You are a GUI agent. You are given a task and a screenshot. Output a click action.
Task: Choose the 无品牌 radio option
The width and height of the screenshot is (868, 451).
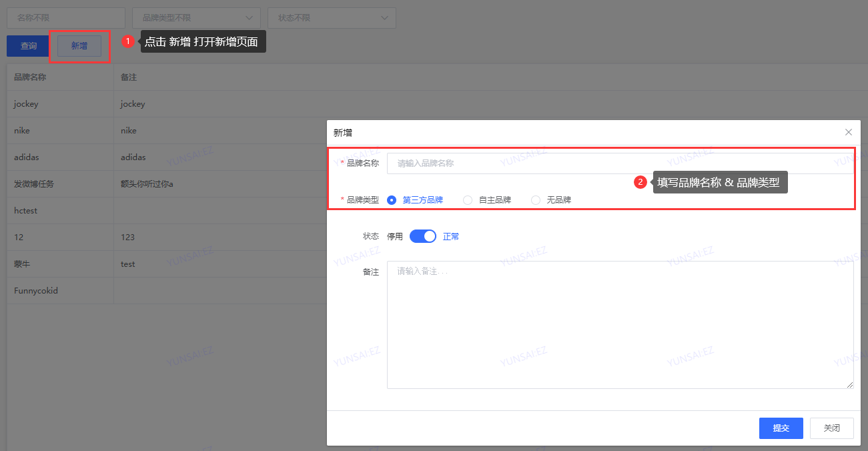pos(536,199)
